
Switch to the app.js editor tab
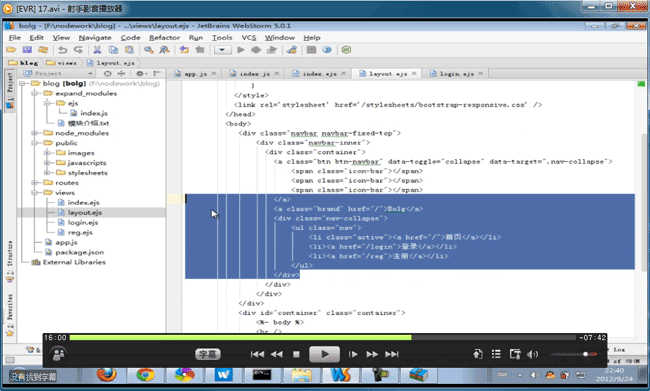pyautogui.click(x=195, y=73)
